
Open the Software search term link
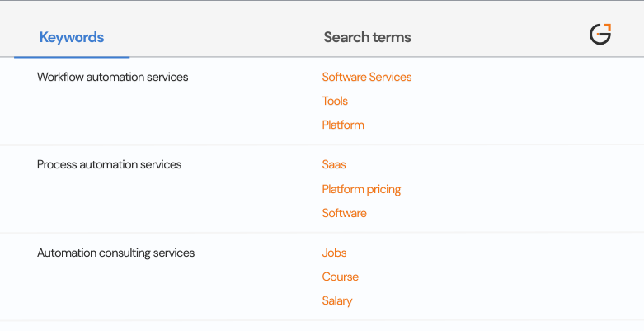pos(344,213)
